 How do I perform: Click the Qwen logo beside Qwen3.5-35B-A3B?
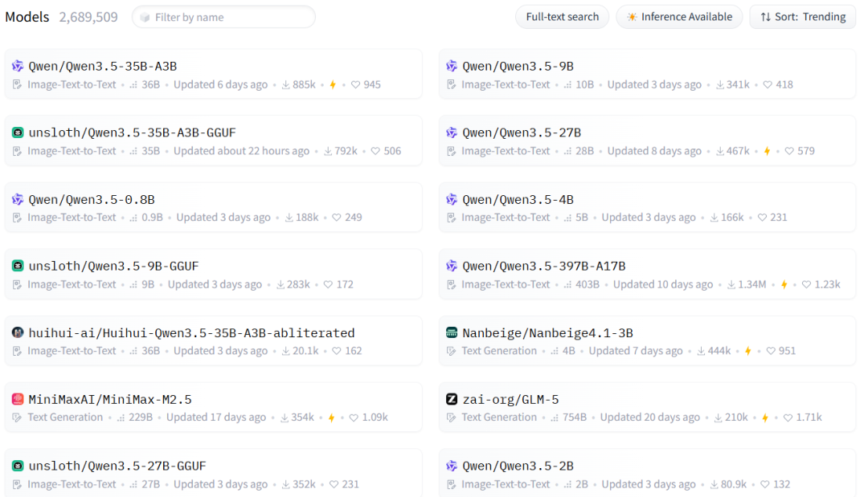click(18, 67)
